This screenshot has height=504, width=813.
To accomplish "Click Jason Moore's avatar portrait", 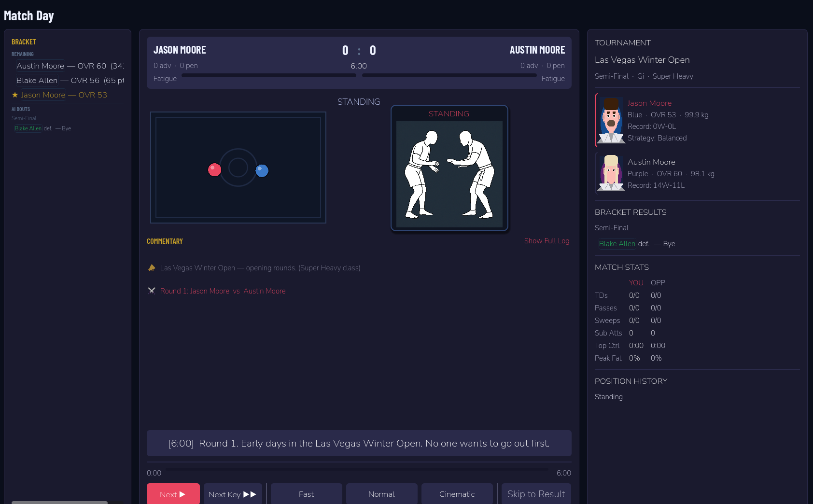I will [x=611, y=120].
